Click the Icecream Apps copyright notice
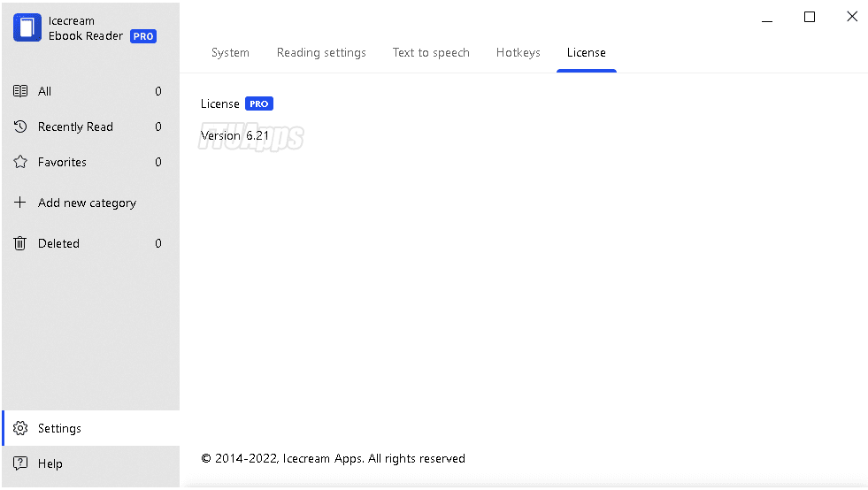868x490 pixels. click(x=334, y=458)
